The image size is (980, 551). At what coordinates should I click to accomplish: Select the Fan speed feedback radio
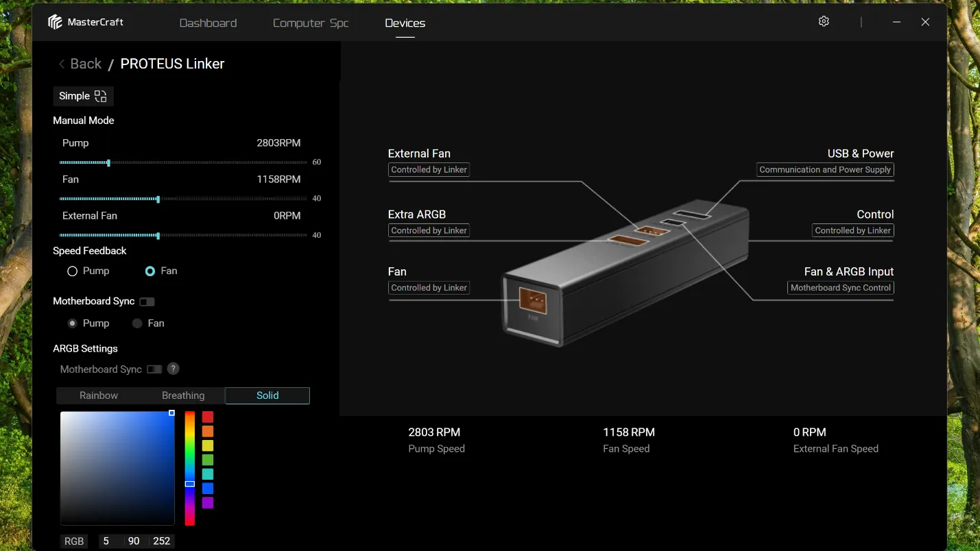150,271
